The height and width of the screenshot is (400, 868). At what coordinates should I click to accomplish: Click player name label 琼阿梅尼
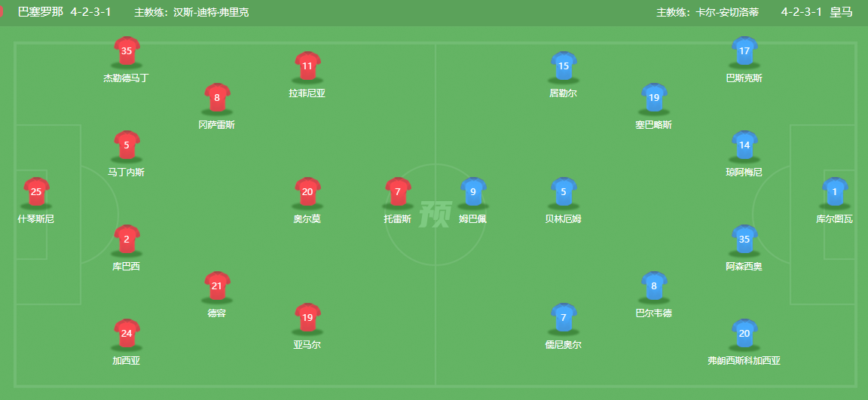[x=744, y=172]
